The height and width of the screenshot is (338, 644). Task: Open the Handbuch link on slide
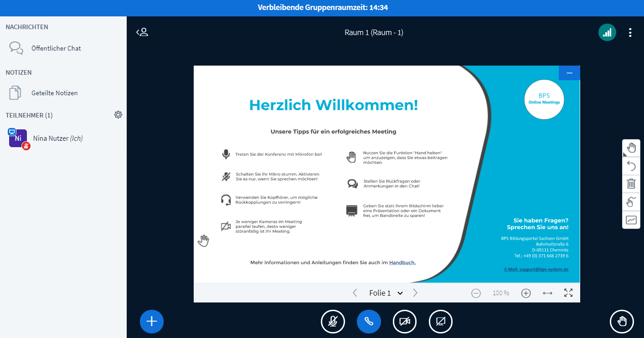pos(402,262)
